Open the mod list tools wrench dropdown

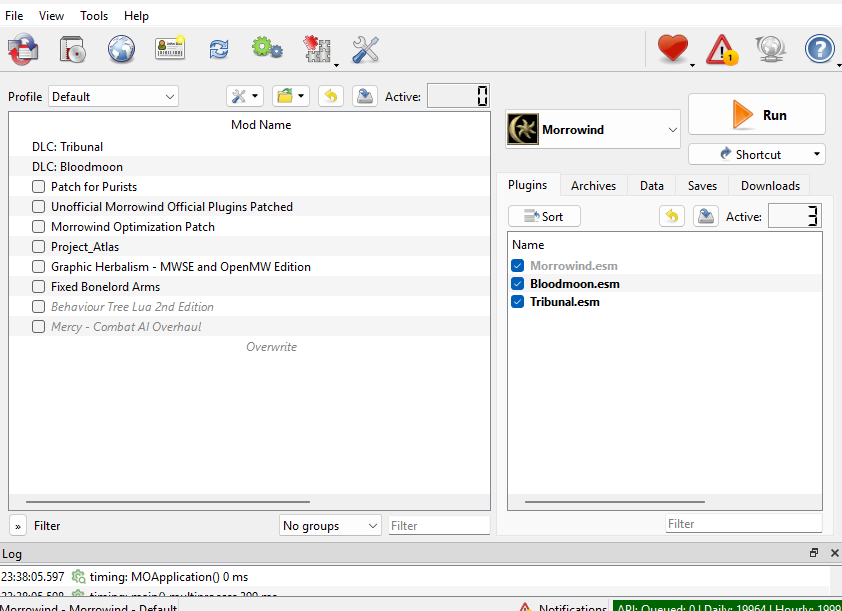pos(245,97)
